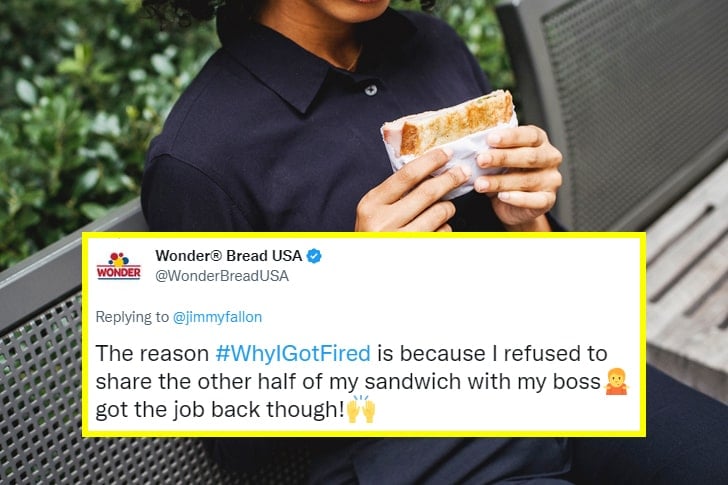
Task: Click the word "boss" in the tweet
Action: click(x=577, y=382)
